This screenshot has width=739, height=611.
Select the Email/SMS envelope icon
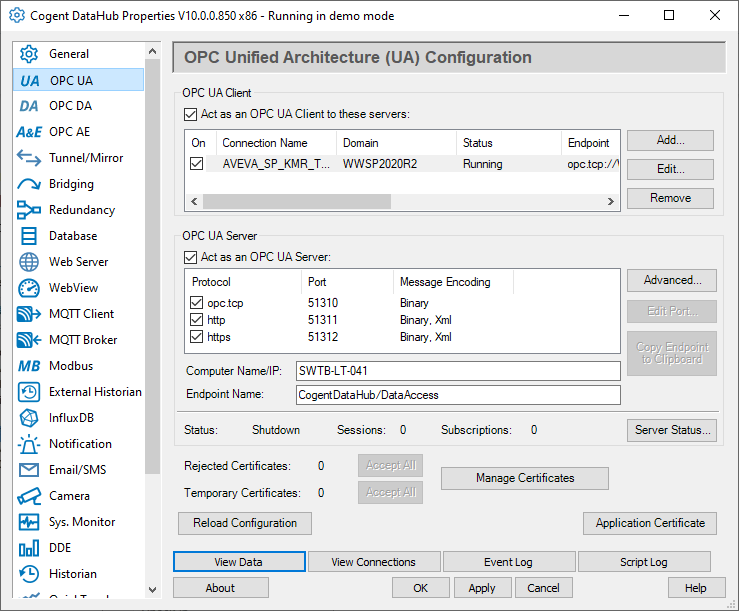point(29,470)
